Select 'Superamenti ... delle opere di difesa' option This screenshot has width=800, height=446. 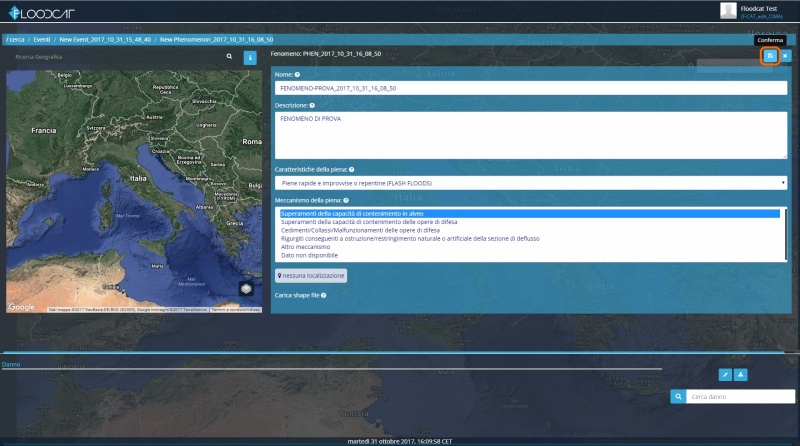[x=369, y=222]
